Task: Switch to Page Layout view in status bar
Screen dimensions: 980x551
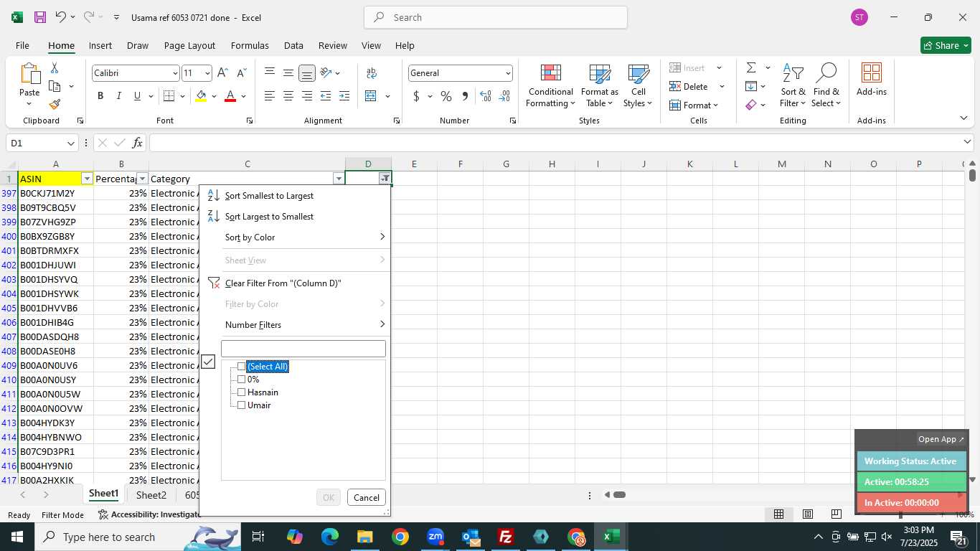Action: [x=807, y=514]
